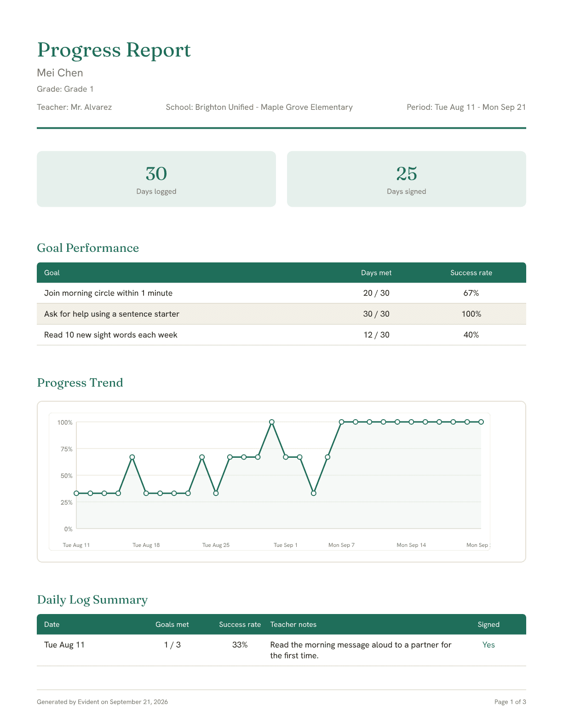Click the School: Brighton Unified text
563x728 pixels.
(259, 107)
